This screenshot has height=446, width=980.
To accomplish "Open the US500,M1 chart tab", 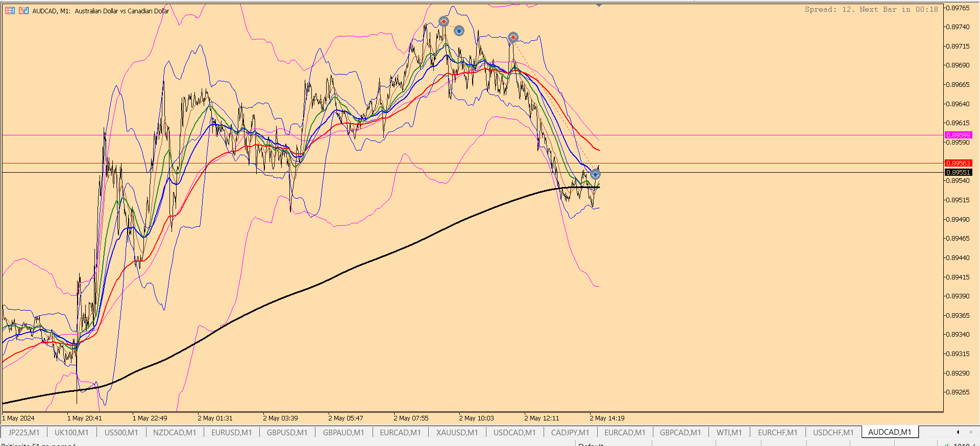I will coord(121,432).
